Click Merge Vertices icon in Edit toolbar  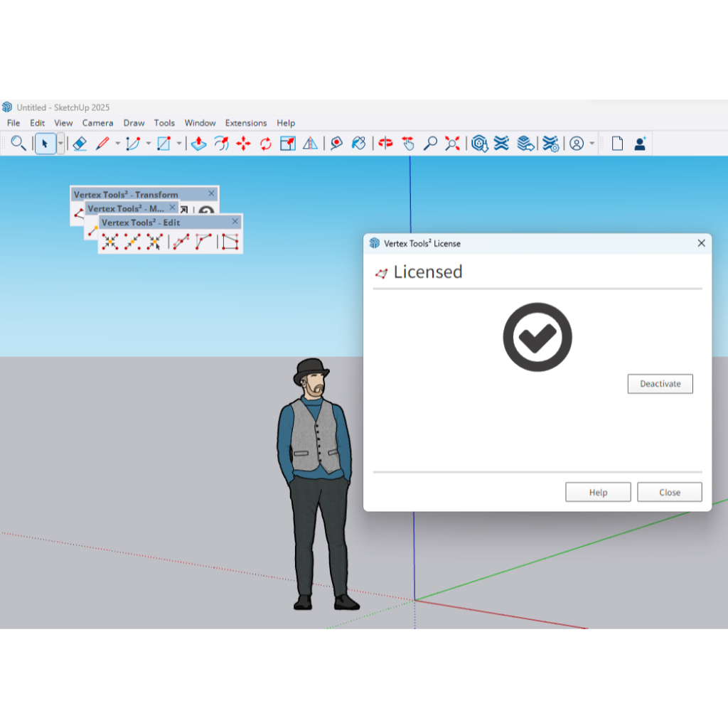109,242
